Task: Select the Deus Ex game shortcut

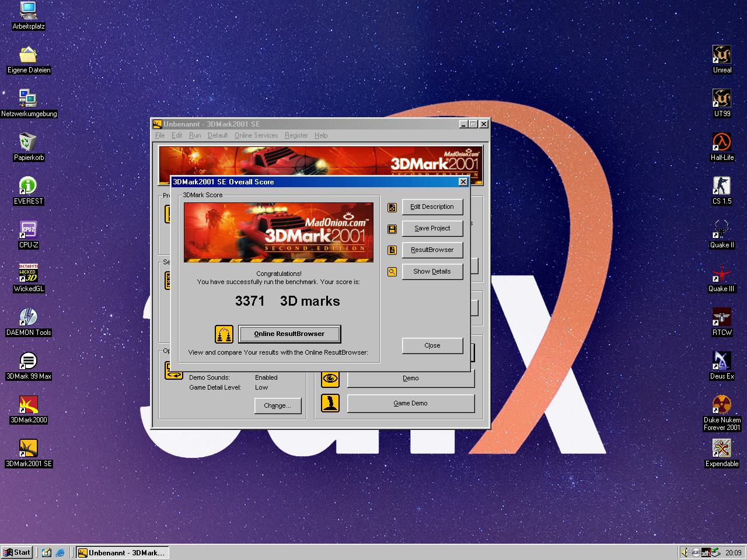Action: pyautogui.click(x=722, y=365)
